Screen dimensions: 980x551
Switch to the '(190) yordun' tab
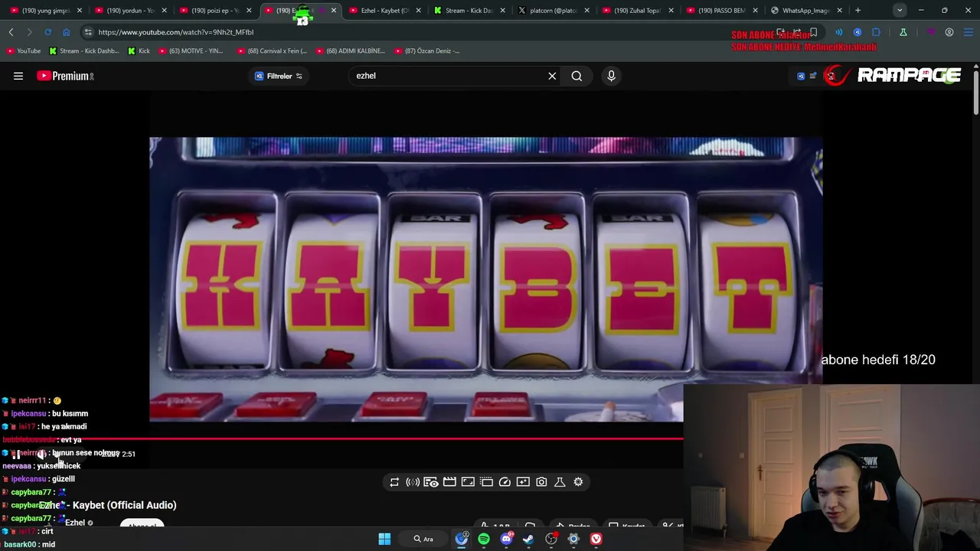(130, 11)
